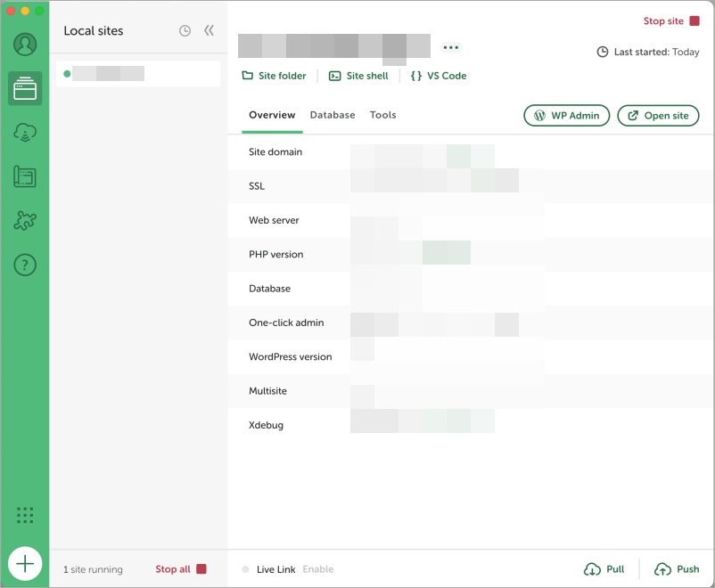715x588 pixels.
Task: Open the Add-ons puzzle piece icon
Action: pyautogui.click(x=25, y=221)
